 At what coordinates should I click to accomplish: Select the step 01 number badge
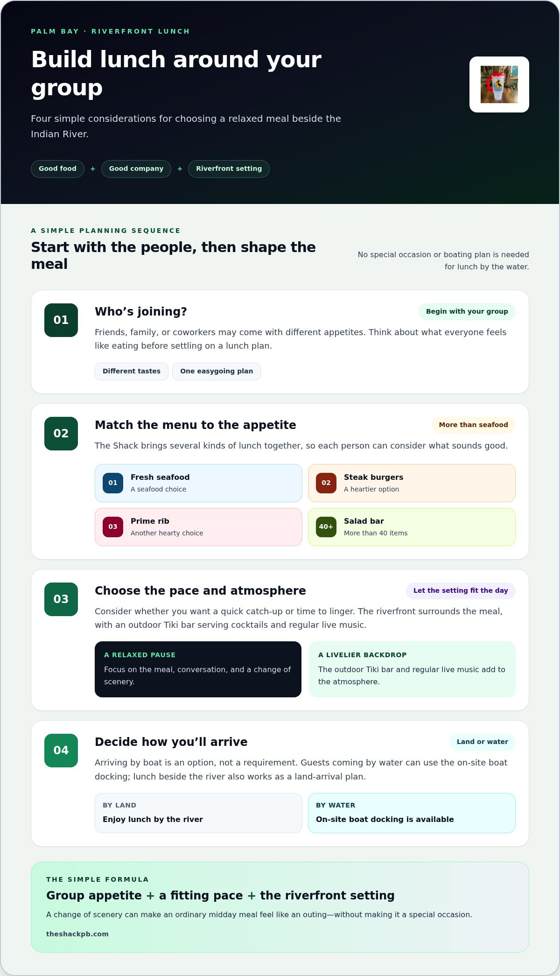coord(61,320)
